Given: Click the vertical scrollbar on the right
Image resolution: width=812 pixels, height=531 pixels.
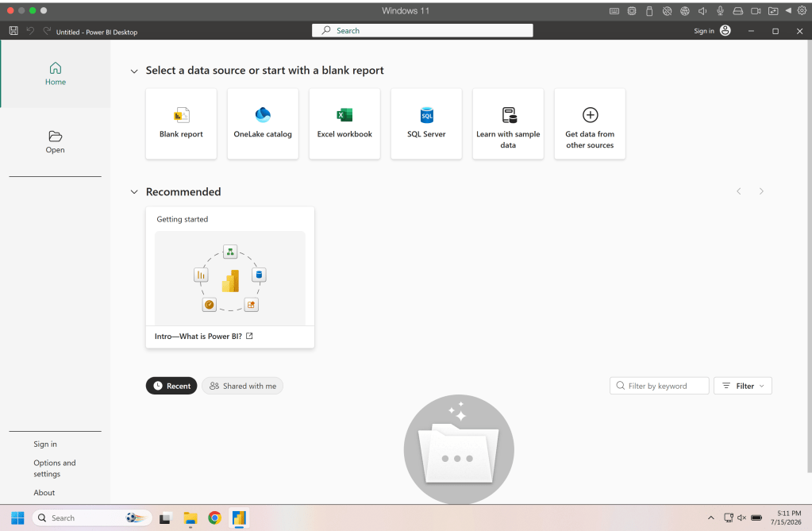Looking at the screenshot, I should tap(809, 256).
